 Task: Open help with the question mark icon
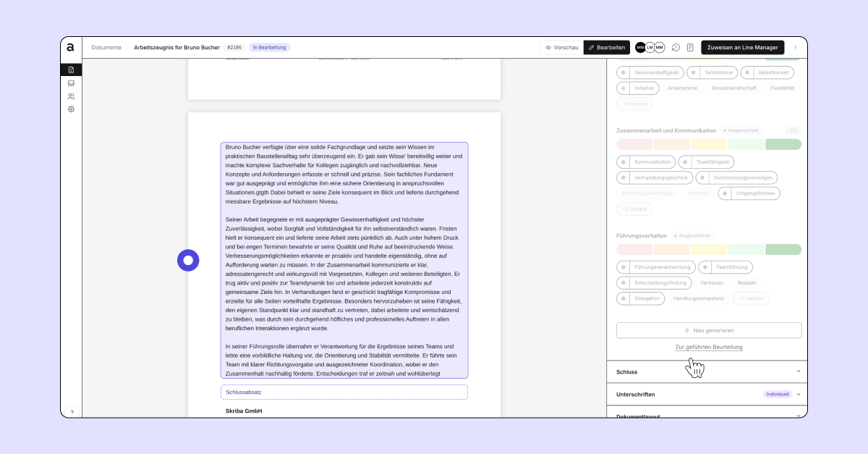click(x=71, y=412)
